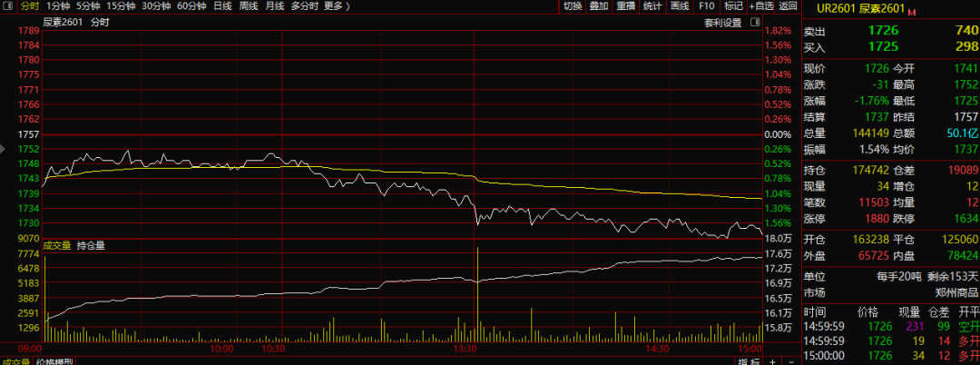The height and width of the screenshot is (365, 980).
Task: Toggle the 成交量 volume series label
Action: [56, 245]
